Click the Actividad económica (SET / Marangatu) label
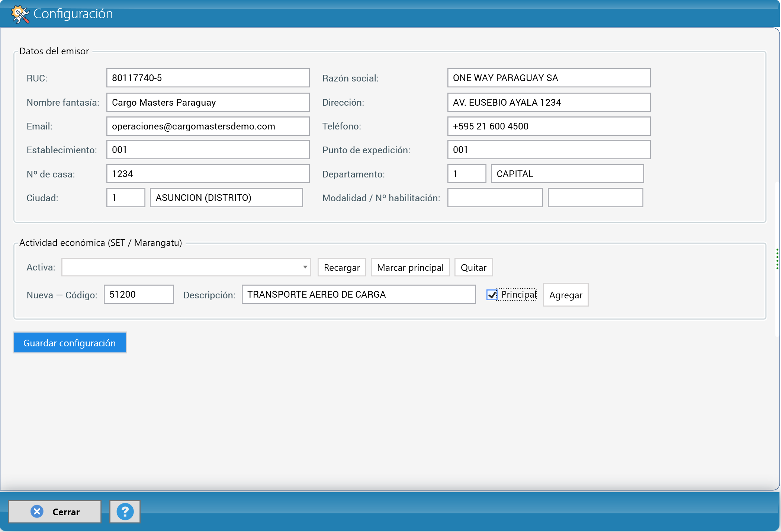The image size is (781, 532). click(x=101, y=243)
